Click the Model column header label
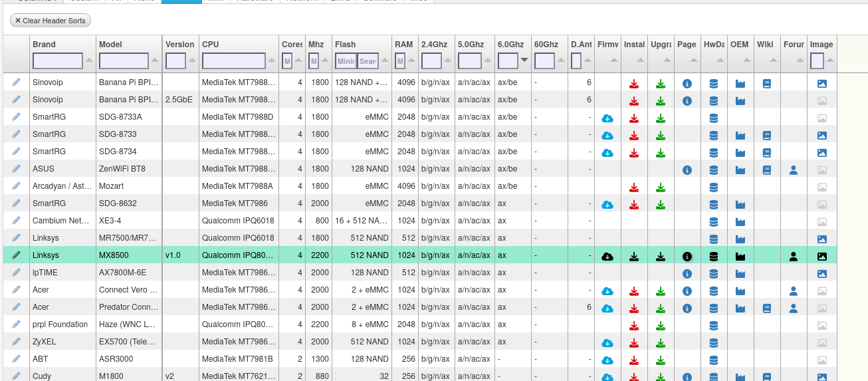 click(x=111, y=45)
